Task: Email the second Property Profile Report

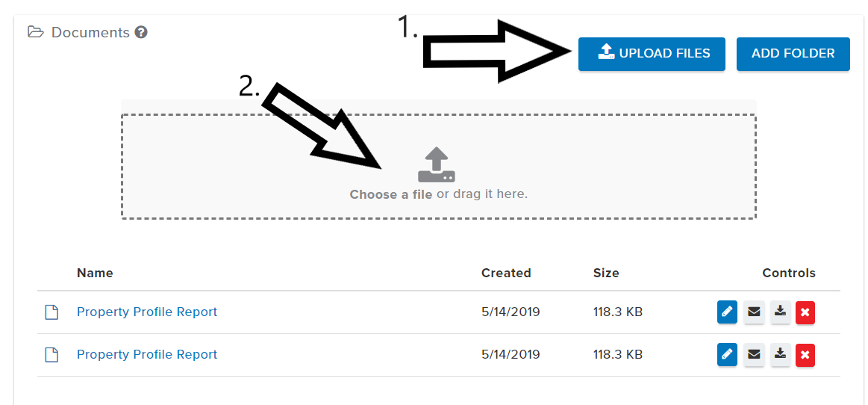Action: tap(754, 355)
